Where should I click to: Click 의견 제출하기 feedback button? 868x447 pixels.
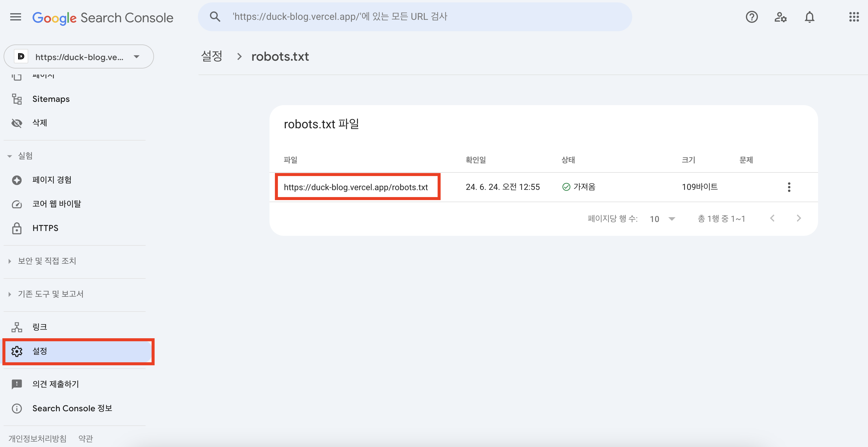pos(55,384)
